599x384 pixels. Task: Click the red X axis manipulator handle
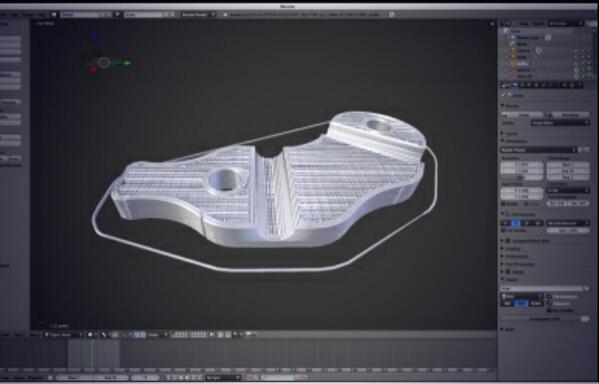pyautogui.click(x=92, y=70)
